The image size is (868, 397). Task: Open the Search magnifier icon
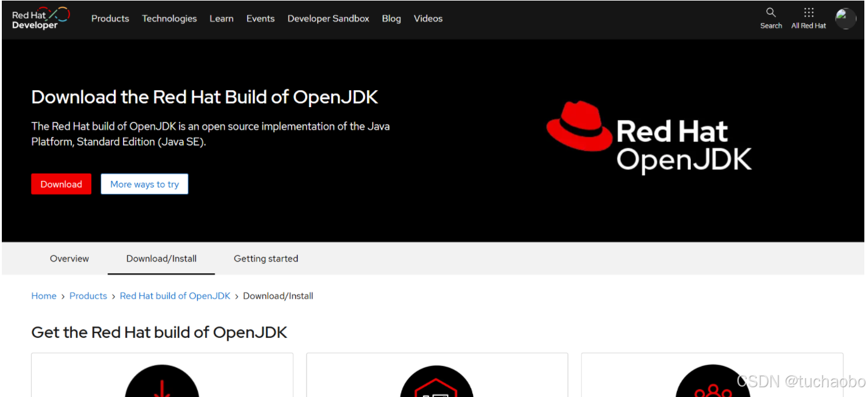click(x=771, y=12)
